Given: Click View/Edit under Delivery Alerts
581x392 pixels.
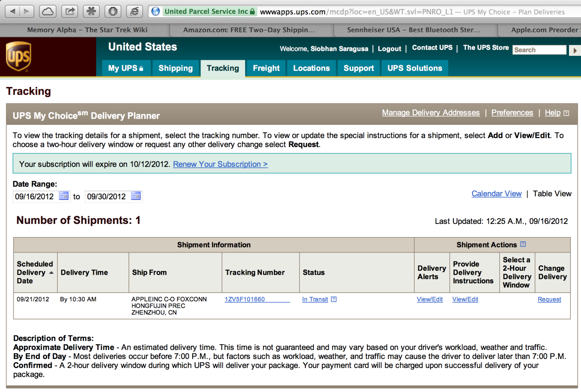Looking at the screenshot, I should [430, 299].
